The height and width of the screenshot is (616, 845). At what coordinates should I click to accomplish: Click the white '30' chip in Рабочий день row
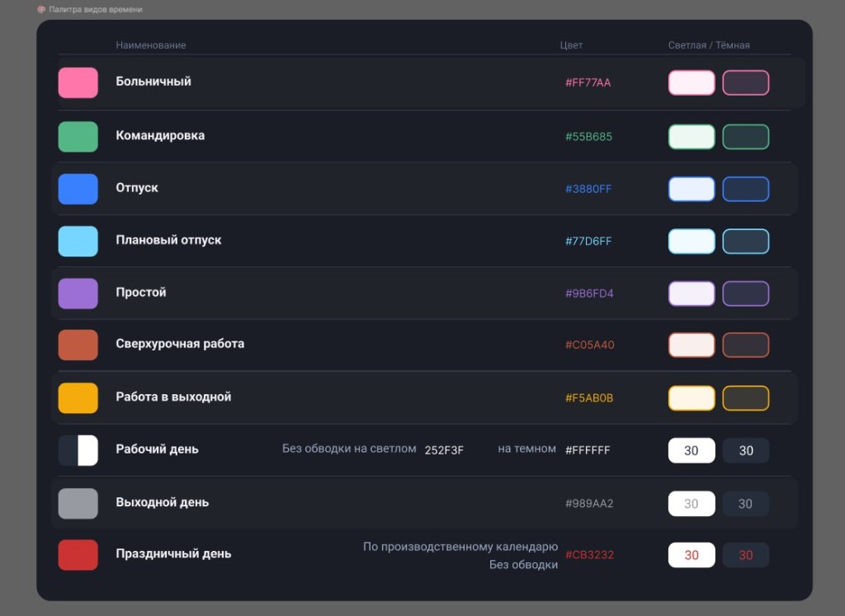point(692,450)
